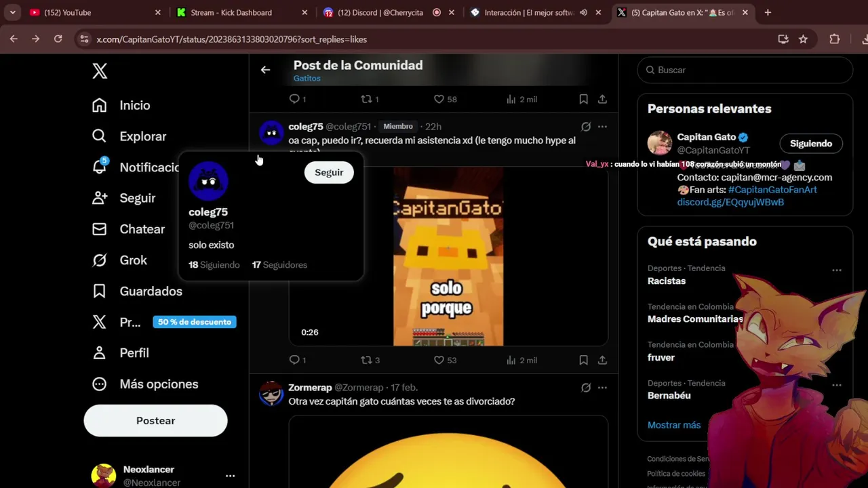Open Guardados bookmarks in sidebar

[138, 291]
